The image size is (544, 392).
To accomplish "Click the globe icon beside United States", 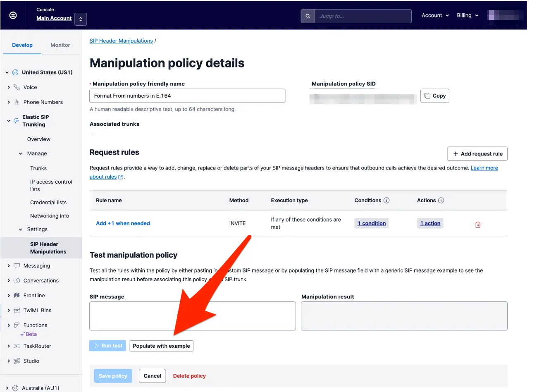I will point(15,72).
